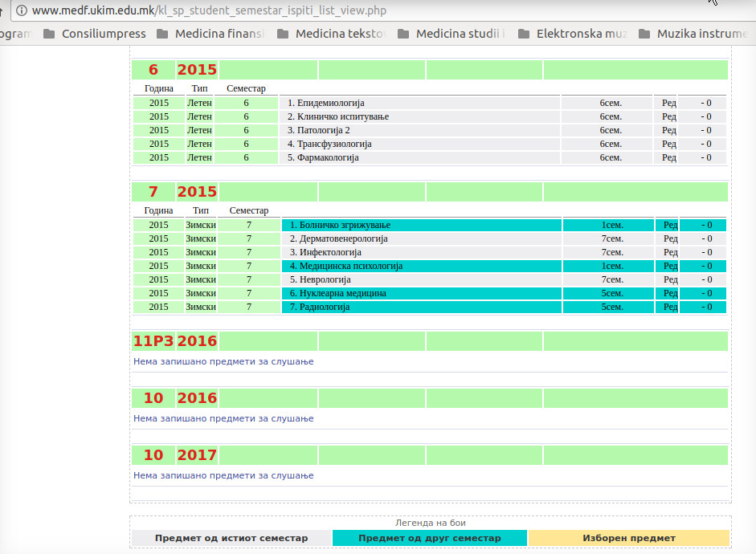Click the 2016 year next to 11P3
Viewport: 756px width, 554px height.
pyautogui.click(x=197, y=341)
